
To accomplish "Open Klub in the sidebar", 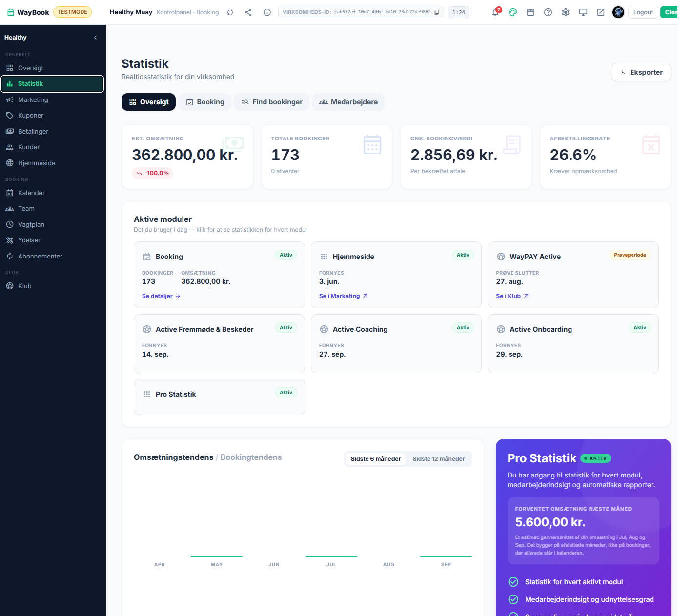I will pos(52,286).
